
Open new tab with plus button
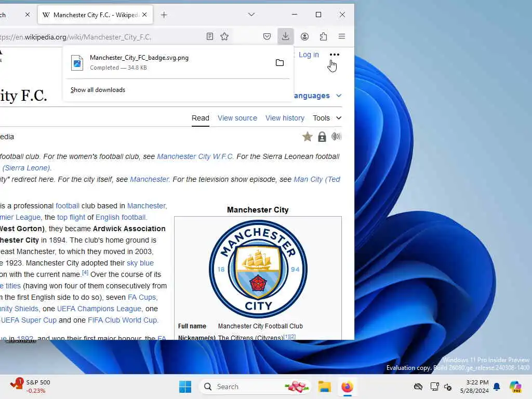pos(164,15)
